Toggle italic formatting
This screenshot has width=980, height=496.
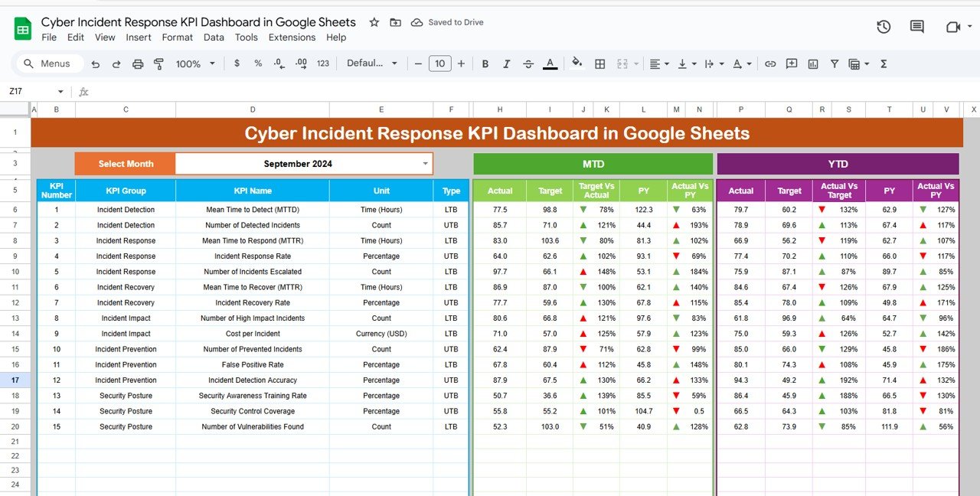click(x=506, y=64)
